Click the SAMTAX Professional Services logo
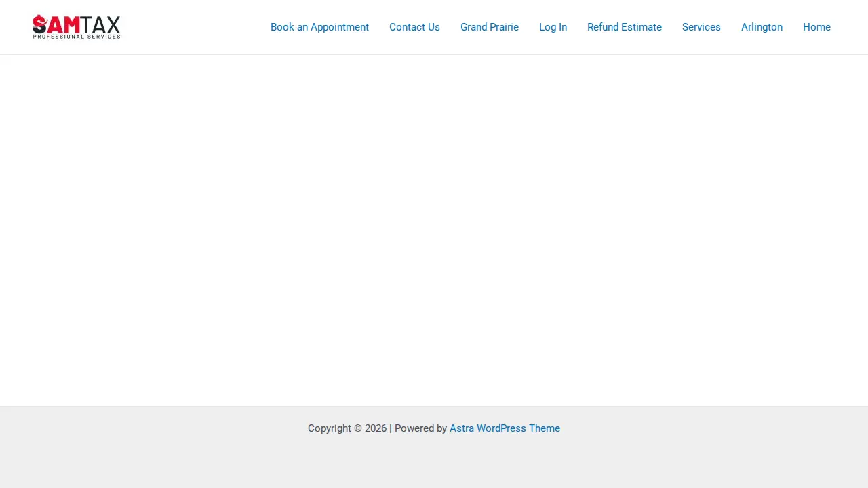Screen dimensions: 868x488 point(77,27)
